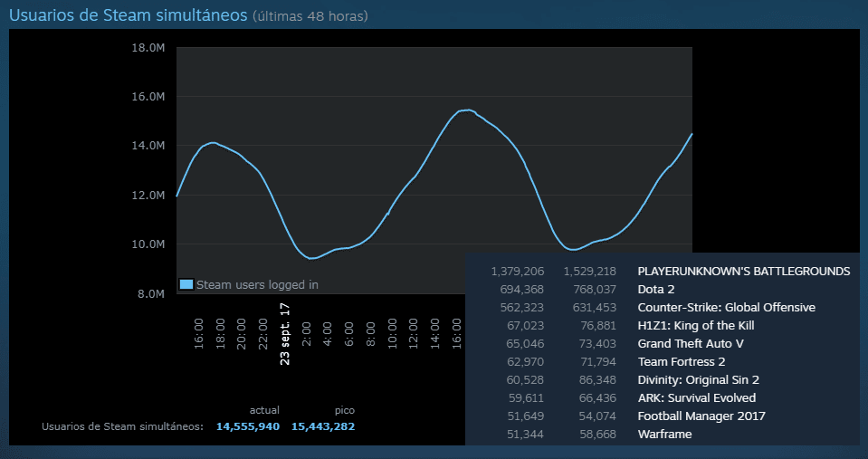Click the 16.0M y-axis label
This screenshot has width=868, height=459.
pyautogui.click(x=148, y=97)
